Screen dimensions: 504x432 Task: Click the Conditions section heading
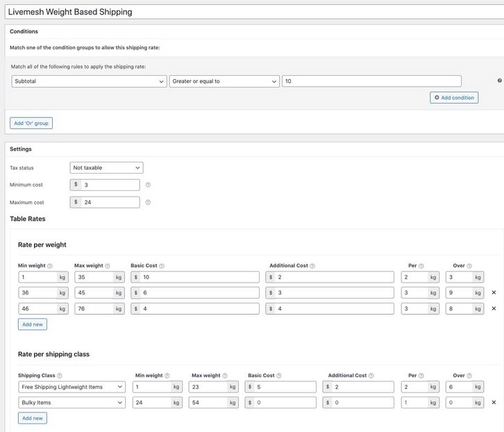click(x=24, y=31)
